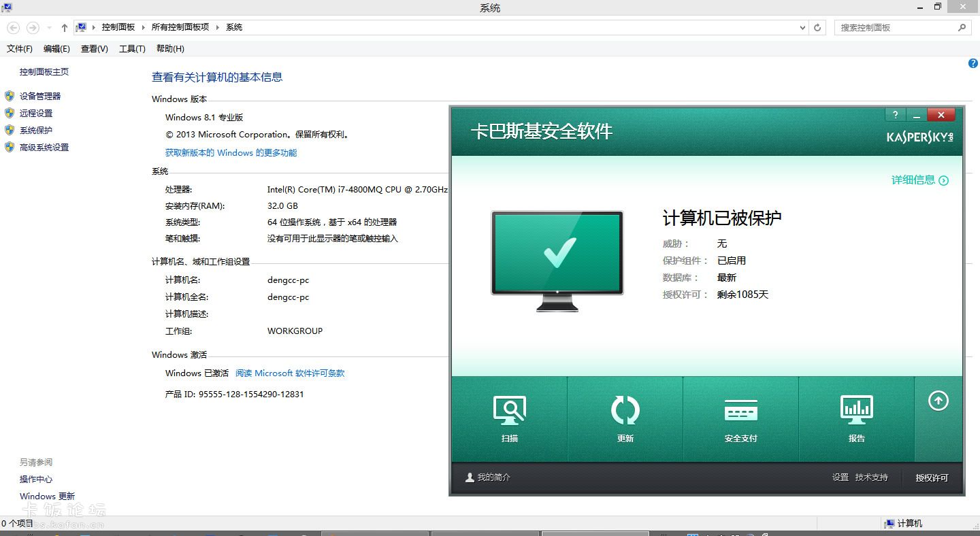Open the Kaspersky Reports (报告) tile
This screenshot has height=536, width=980.
pyautogui.click(x=856, y=419)
